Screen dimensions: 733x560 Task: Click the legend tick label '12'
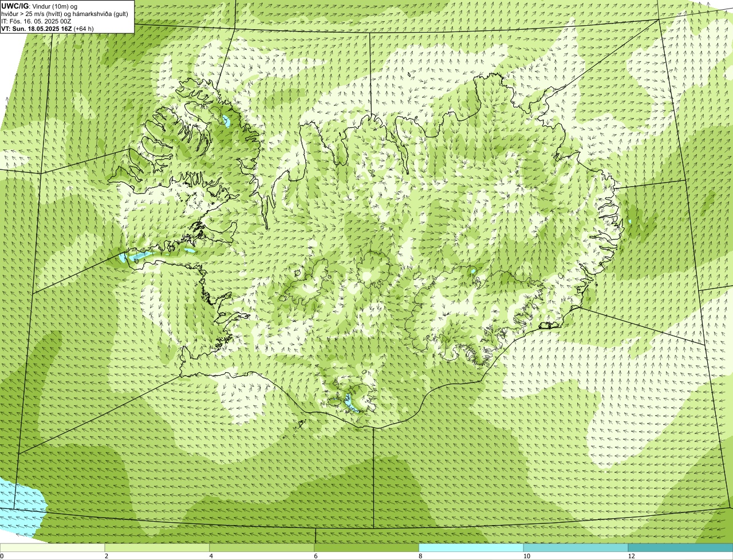tap(630, 556)
